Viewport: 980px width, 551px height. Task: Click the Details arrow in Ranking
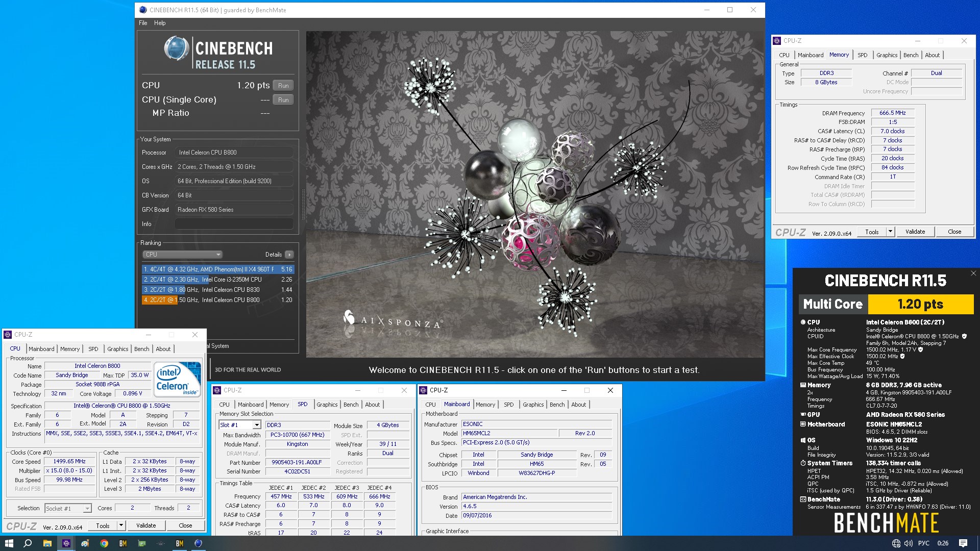click(289, 255)
